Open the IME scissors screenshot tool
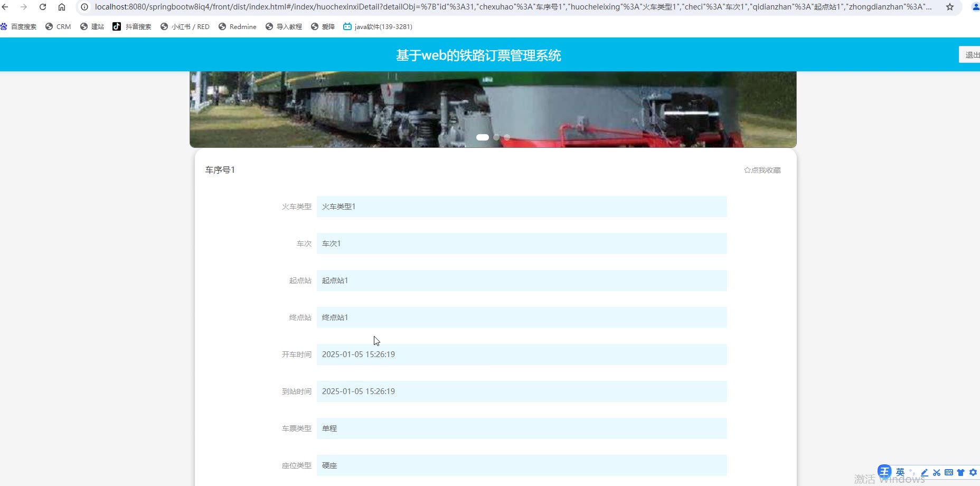The width and height of the screenshot is (980, 486). point(937,472)
